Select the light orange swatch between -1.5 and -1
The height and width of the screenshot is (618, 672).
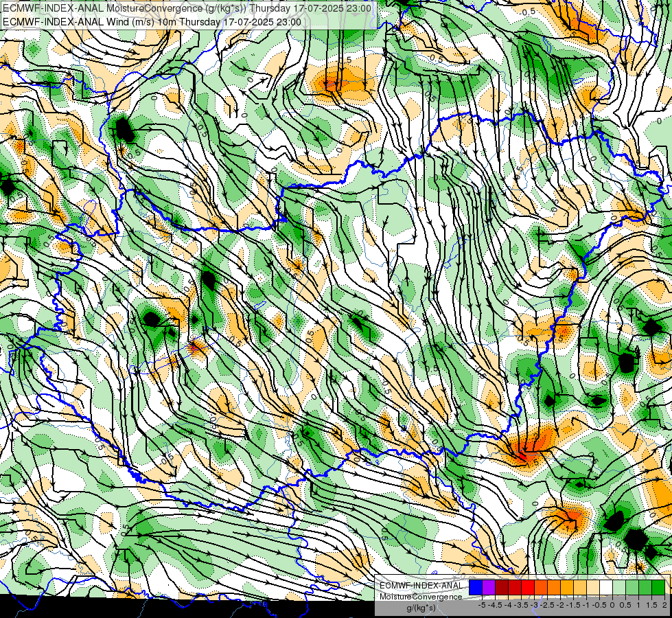pyautogui.click(x=580, y=588)
